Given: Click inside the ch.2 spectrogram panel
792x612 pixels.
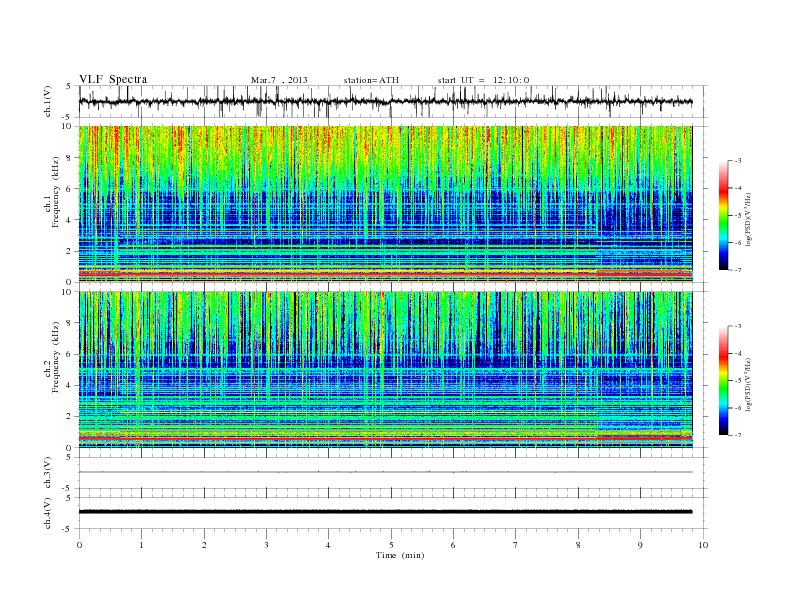Looking at the screenshot, I should (x=385, y=369).
